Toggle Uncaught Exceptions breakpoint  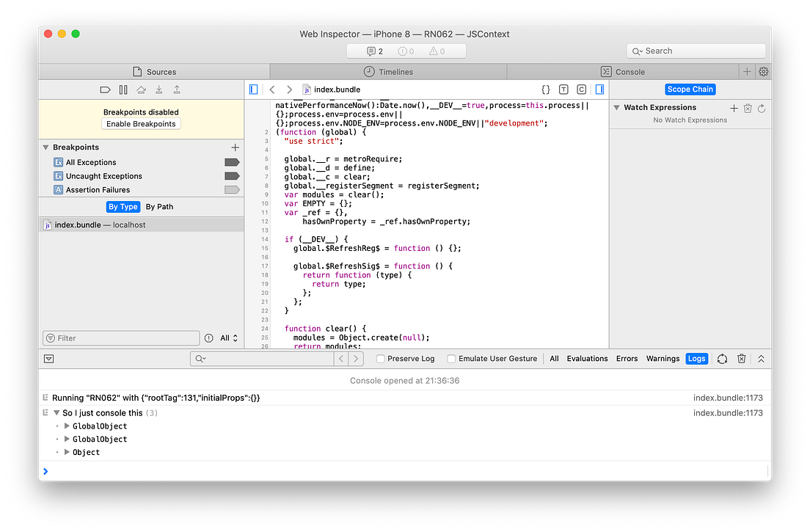(x=232, y=176)
